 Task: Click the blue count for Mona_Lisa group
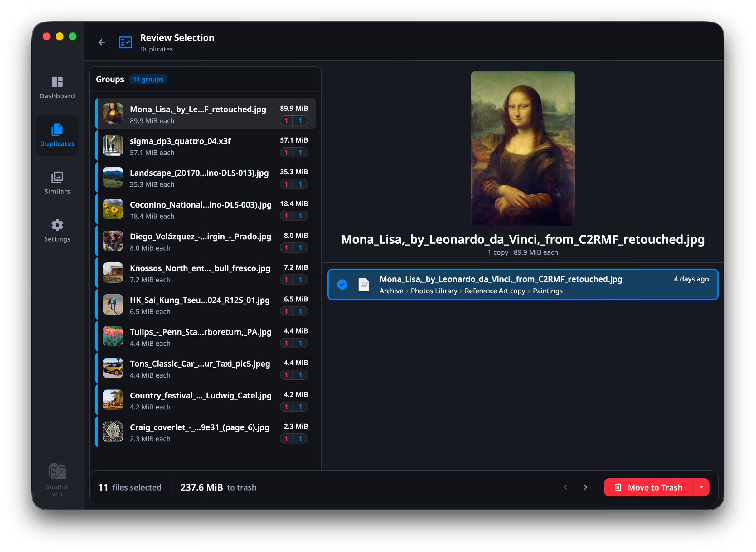click(300, 121)
